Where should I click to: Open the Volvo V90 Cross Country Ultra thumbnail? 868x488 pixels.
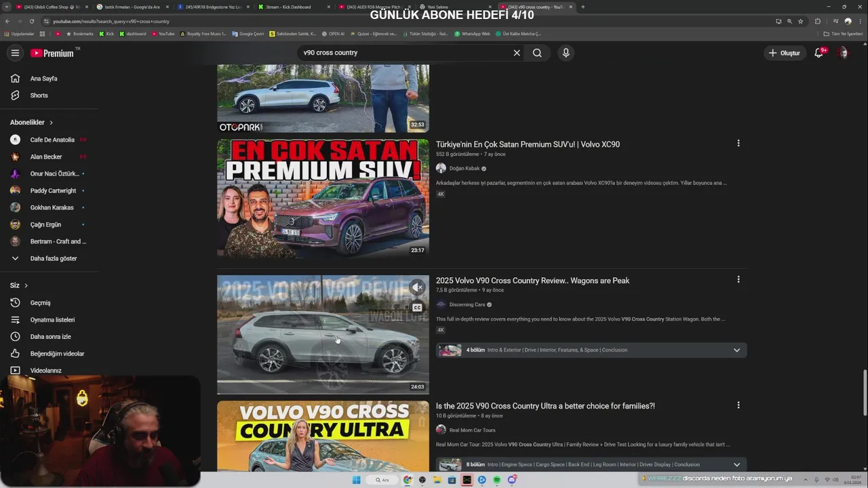pyautogui.click(x=323, y=436)
